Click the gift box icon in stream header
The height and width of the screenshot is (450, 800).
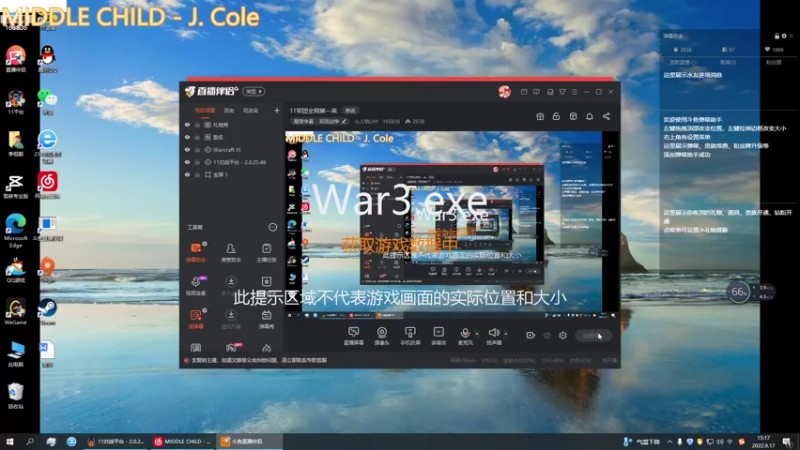[x=540, y=116]
